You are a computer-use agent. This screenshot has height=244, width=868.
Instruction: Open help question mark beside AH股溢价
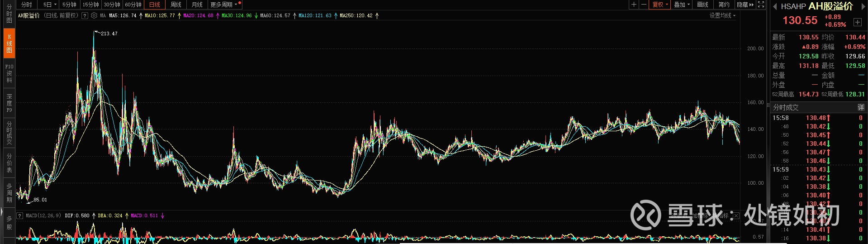click(x=85, y=15)
